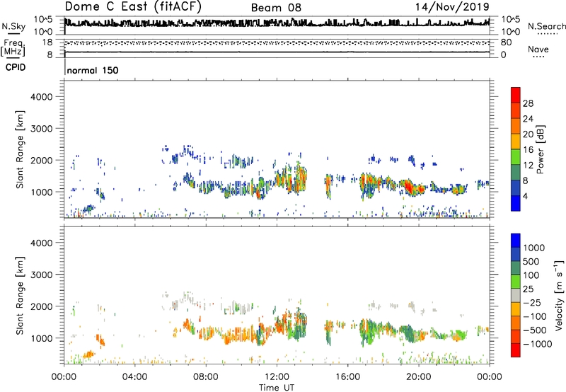Click the 1000 tick on power panel
Viewport: 566px width, 392px height.
tap(42, 192)
